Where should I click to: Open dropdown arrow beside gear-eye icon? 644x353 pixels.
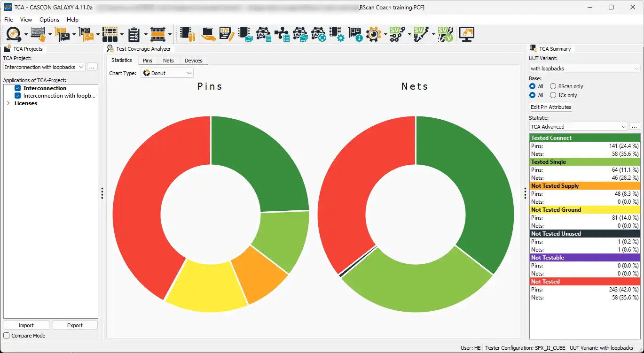tap(385, 34)
